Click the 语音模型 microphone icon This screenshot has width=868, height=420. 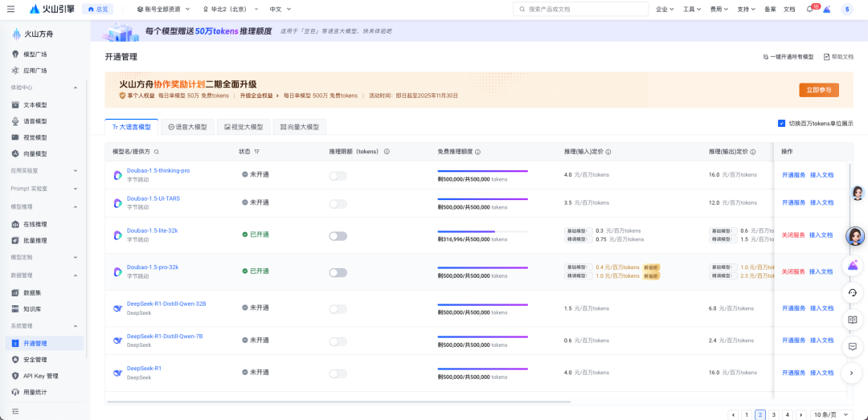point(15,121)
